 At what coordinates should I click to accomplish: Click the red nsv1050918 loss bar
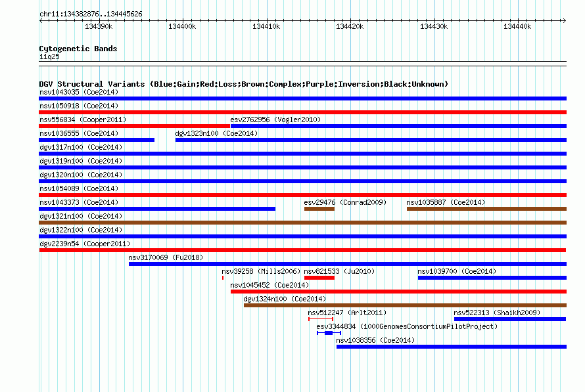(x=303, y=112)
